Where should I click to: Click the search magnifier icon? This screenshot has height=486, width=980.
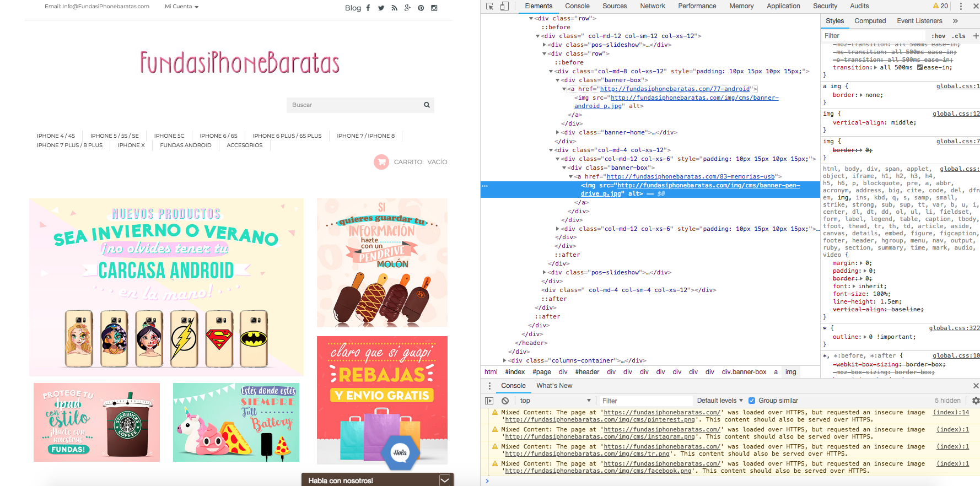427,105
